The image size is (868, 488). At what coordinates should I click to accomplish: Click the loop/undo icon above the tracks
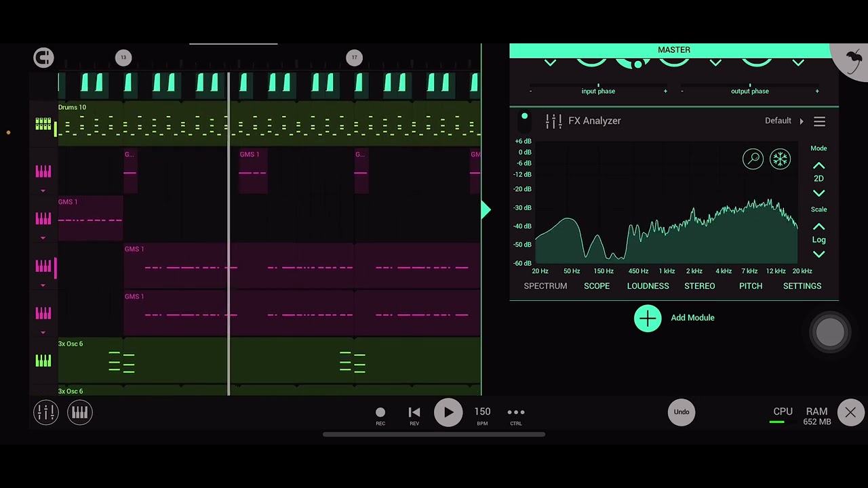click(x=43, y=58)
